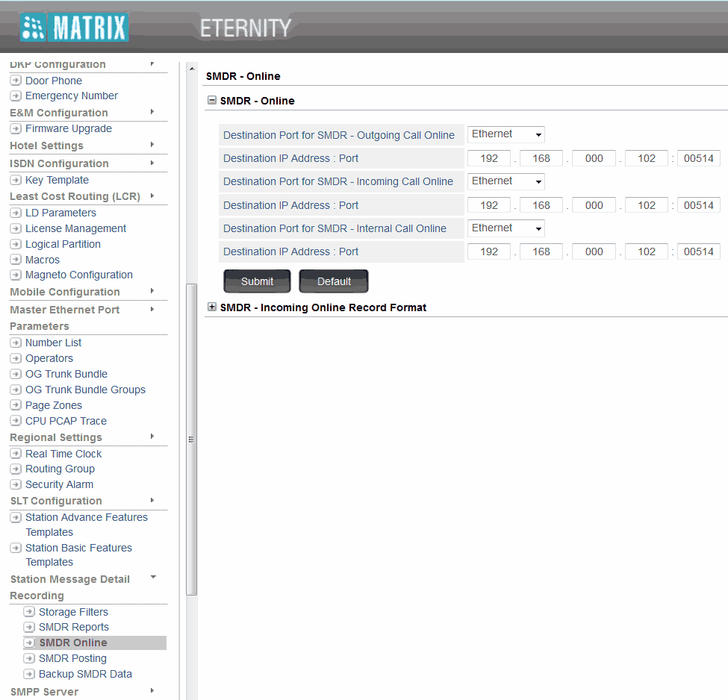Click the sidebar vertical scrollbar thumb
Image resolution: width=728 pixels, height=700 pixels.
tap(191, 439)
